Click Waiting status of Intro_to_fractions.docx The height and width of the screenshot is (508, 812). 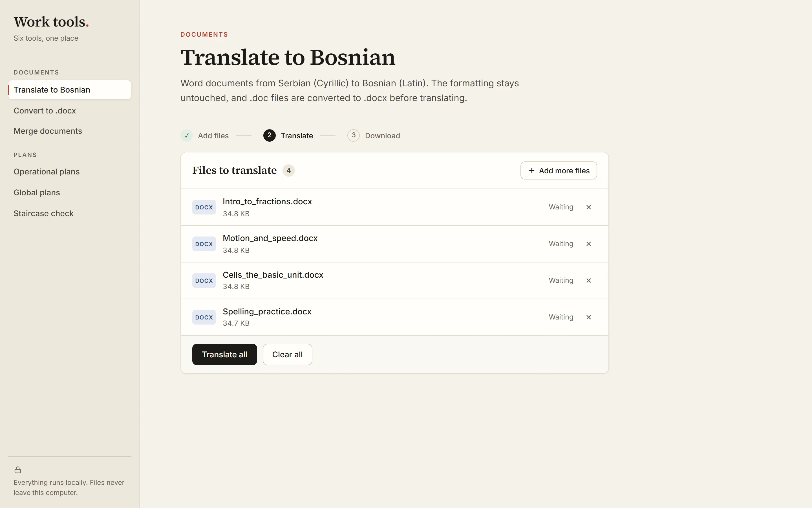(561, 207)
